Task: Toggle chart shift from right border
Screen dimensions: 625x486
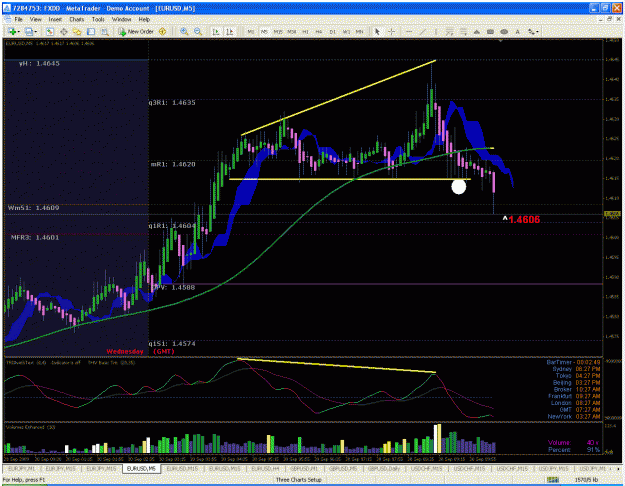Action: click(x=230, y=31)
